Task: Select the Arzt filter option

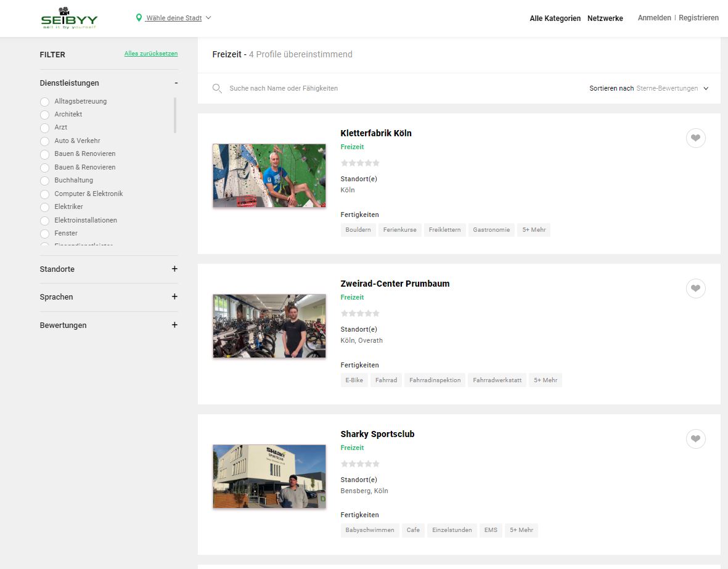Action: pyautogui.click(x=44, y=128)
